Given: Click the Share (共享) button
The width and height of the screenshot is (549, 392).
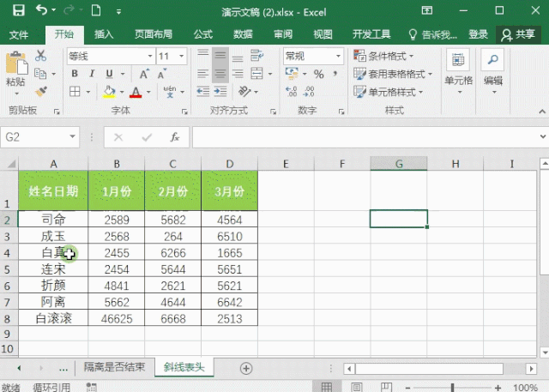Looking at the screenshot, I should click(518, 34).
